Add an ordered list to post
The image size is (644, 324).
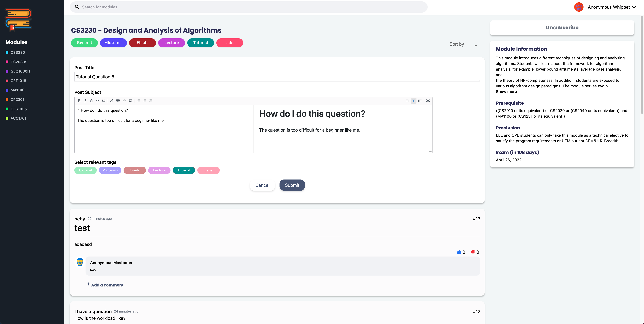[145, 101]
